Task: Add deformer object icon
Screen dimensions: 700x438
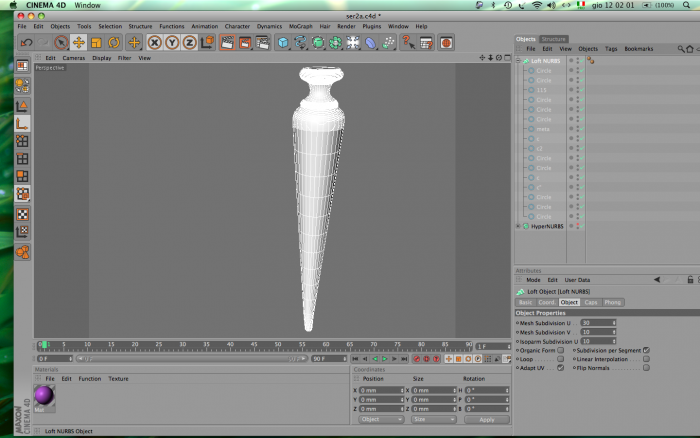Action: click(371, 43)
